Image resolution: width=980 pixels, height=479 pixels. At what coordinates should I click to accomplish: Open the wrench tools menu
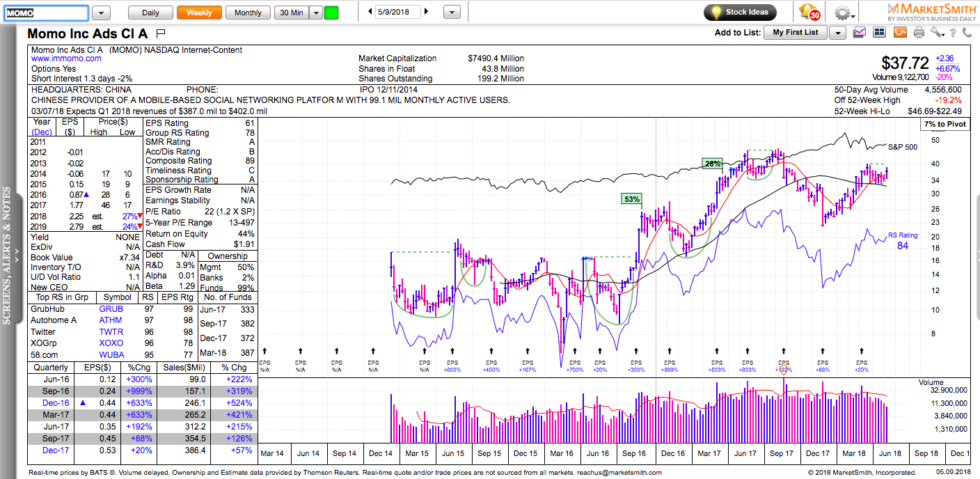[937, 32]
